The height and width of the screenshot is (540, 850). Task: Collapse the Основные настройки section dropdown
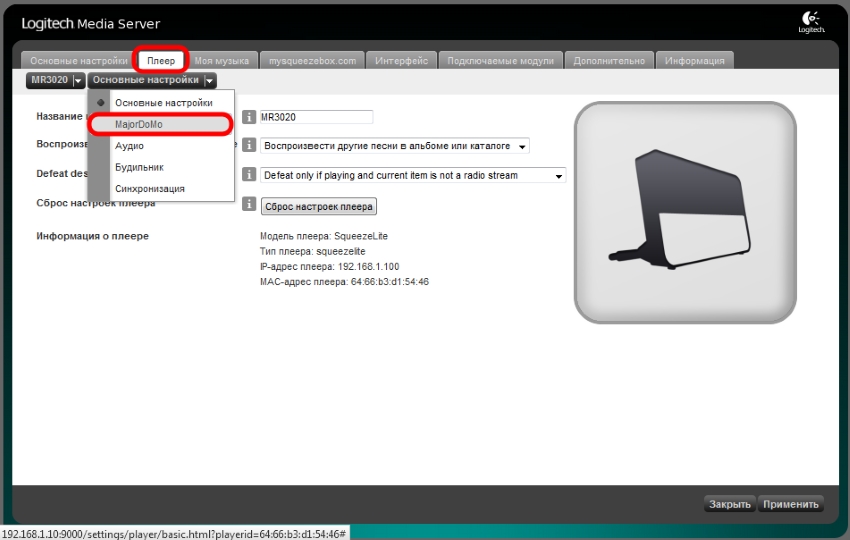[x=152, y=80]
